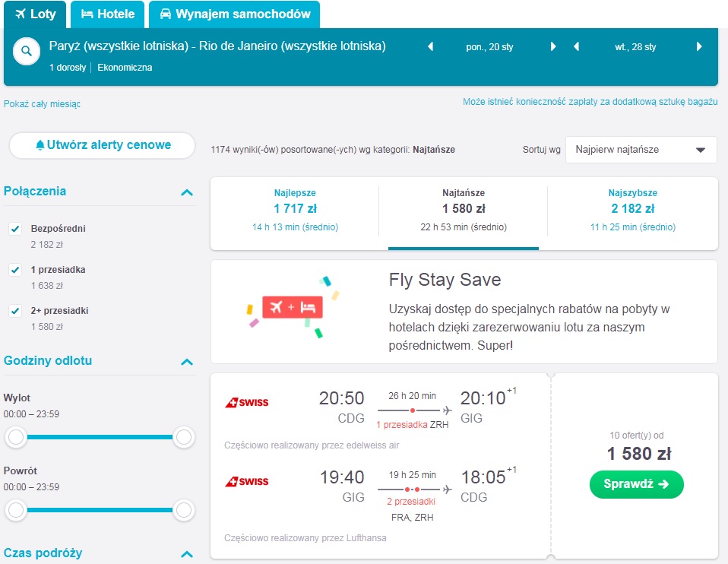728x564 pixels.
Task: Click the Wylot slider right handle
Action: tap(183, 437)
